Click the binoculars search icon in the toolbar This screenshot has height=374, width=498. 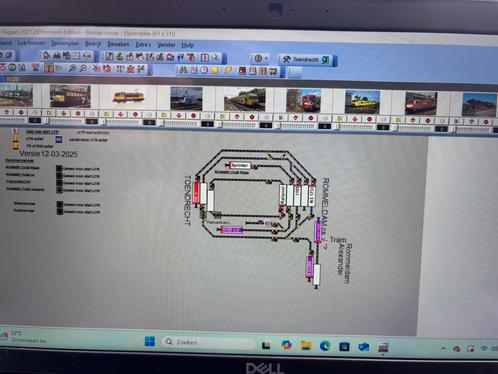pos(183,70)
